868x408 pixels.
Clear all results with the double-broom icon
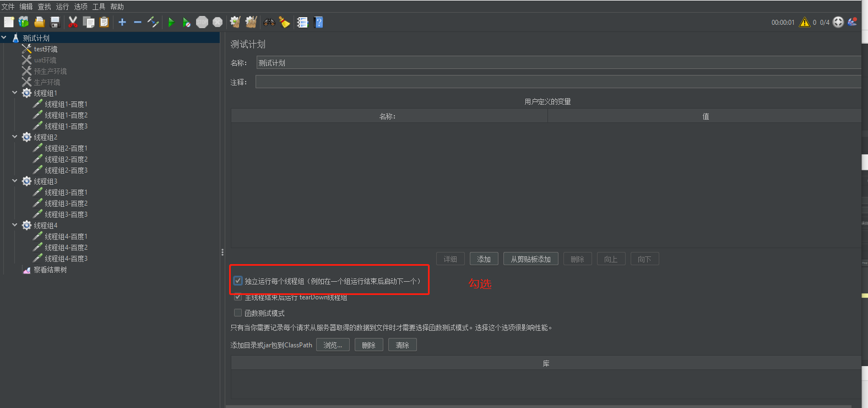pyautogui.click(x=251, y=22)
